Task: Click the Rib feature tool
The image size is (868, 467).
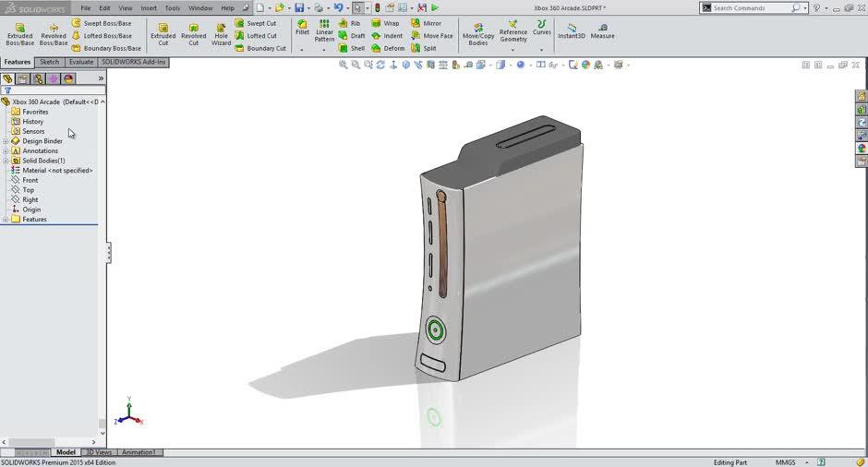Action: pos(349,23)
